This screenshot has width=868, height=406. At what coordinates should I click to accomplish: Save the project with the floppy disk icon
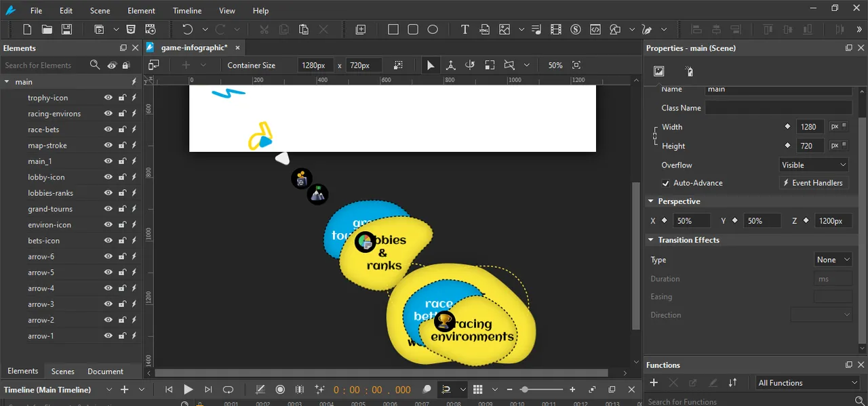point(66,29)
